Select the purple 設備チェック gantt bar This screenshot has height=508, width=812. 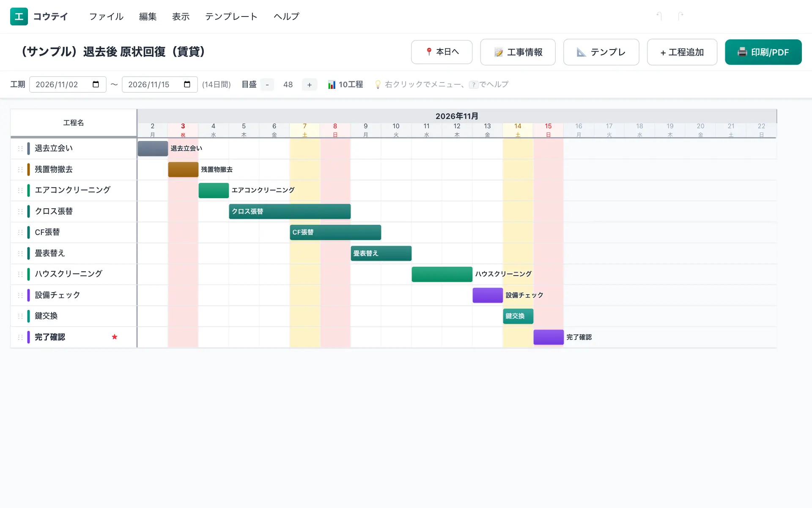(488, 295)
